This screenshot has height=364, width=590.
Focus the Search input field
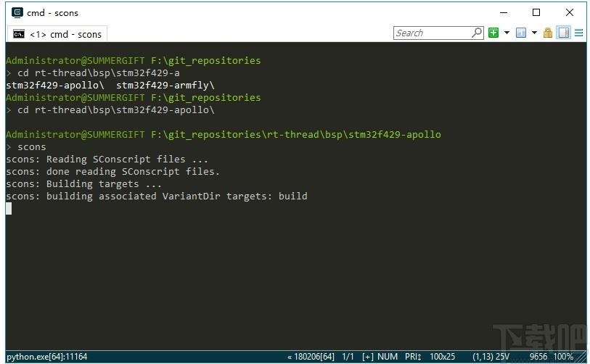[x=433, y=33]
